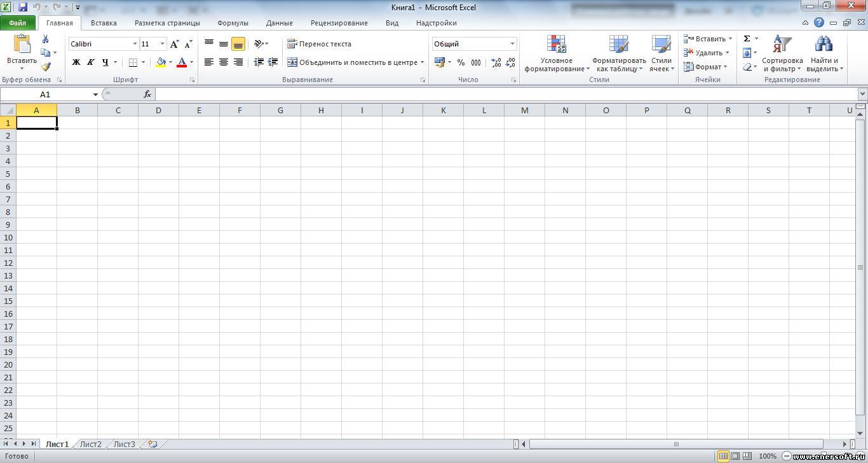Click the 100% zoom level button
The width and height of the screenshot is (868, 463).
(768, 456)
